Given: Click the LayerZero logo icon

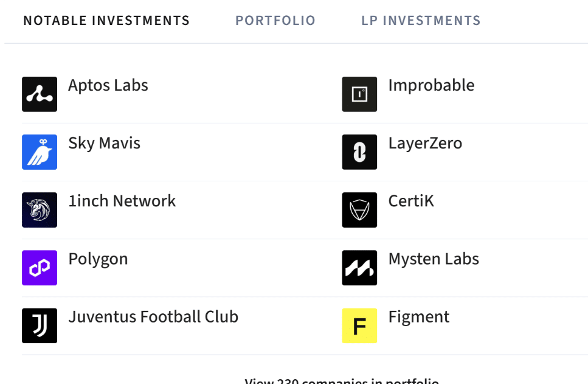Looking at the screenshot, I should pos(359,152).
